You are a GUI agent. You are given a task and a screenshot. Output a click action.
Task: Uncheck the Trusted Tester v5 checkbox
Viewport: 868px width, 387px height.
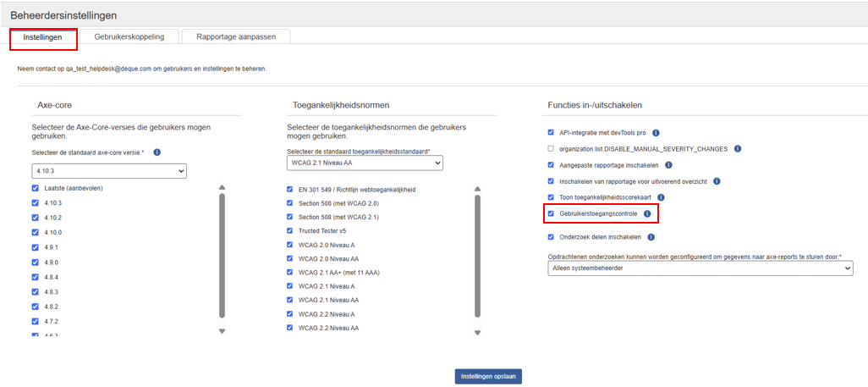[x=291, y=230]
